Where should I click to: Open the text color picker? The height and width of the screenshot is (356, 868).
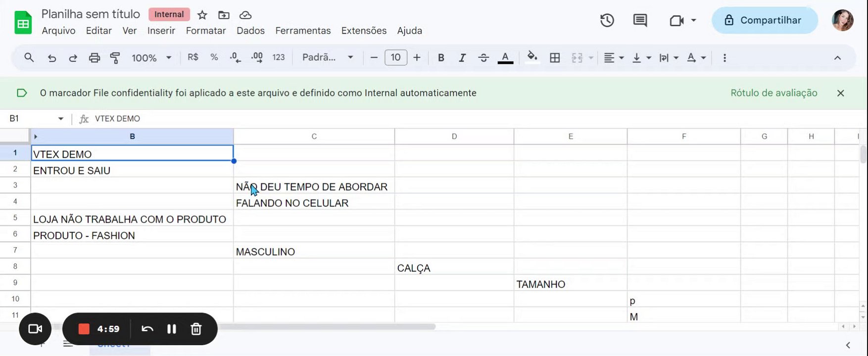click(505, 58)
